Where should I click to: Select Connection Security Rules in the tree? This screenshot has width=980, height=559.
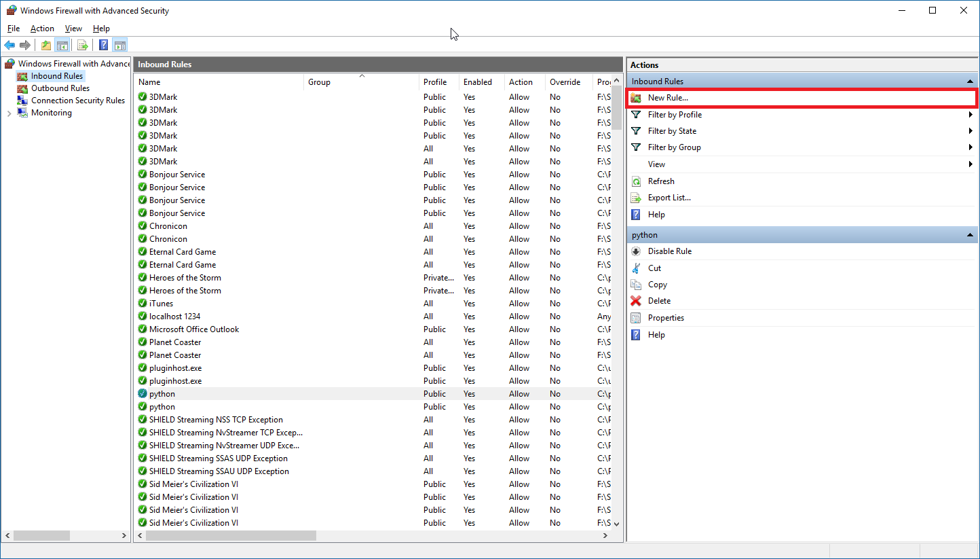[78, 101]
